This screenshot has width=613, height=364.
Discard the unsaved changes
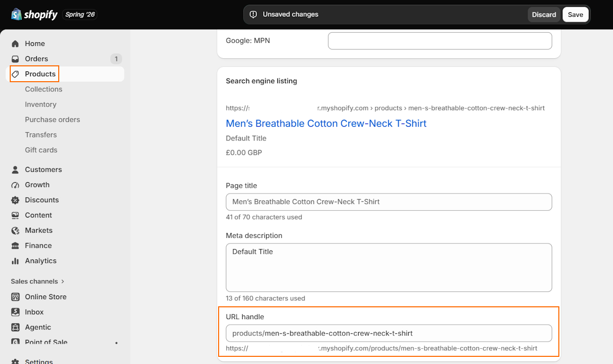point(544,15)
